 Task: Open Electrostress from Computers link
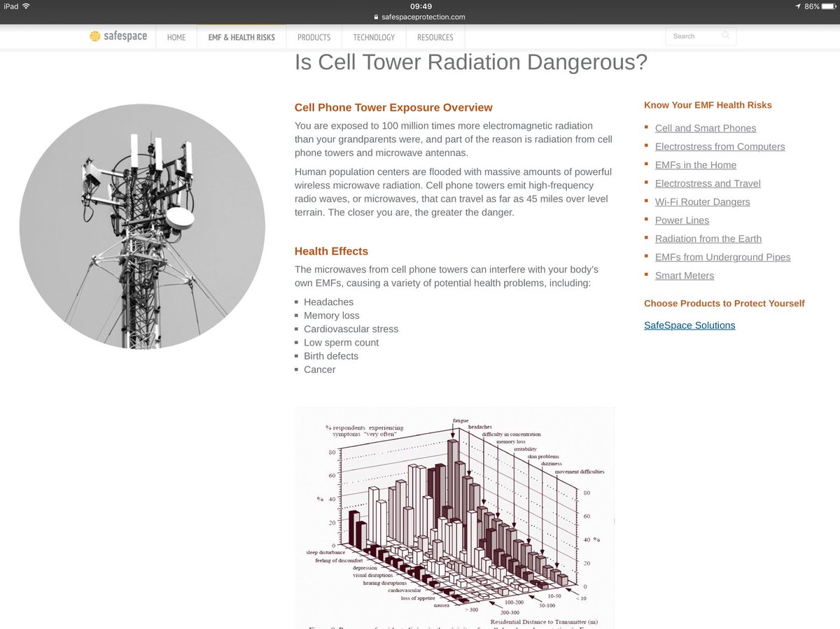(720, 146)
